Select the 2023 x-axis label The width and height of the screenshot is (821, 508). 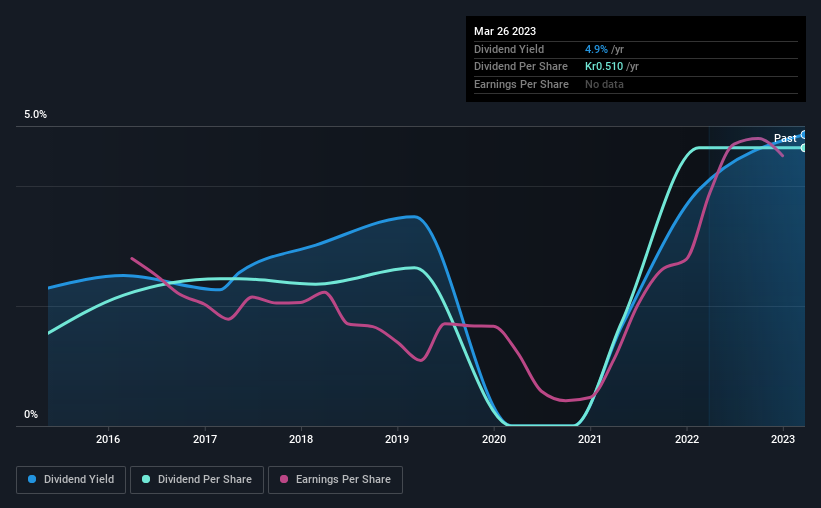(783, 439)
